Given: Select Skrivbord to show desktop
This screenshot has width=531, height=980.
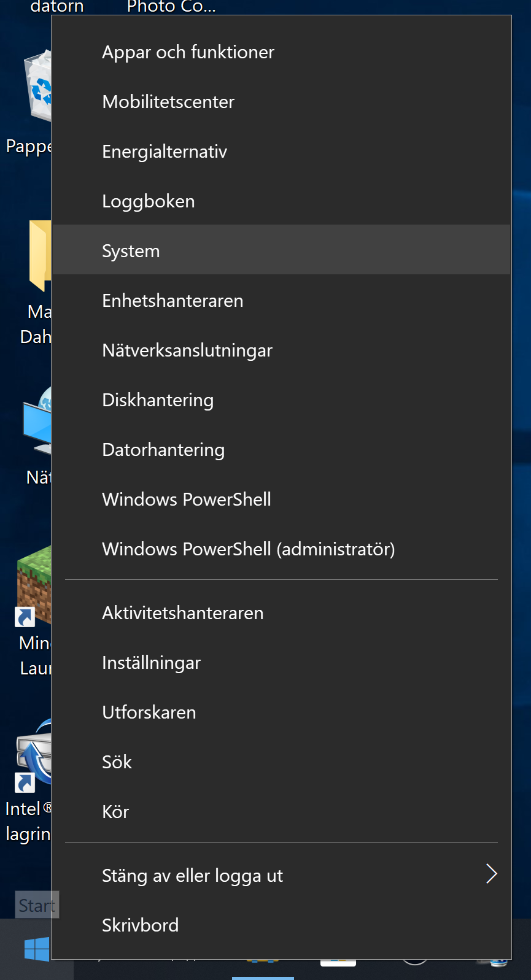Looking at the screenshot, I should click(281, 925).
